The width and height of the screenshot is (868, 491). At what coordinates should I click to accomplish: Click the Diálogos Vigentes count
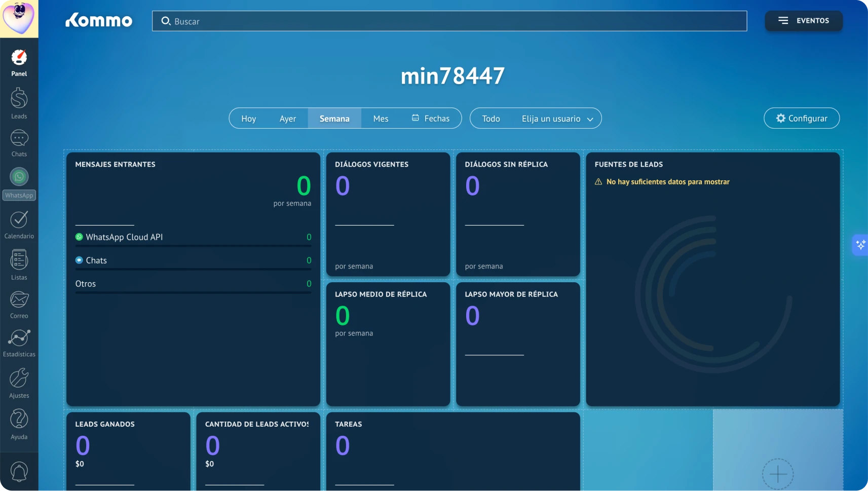(343, 185)
